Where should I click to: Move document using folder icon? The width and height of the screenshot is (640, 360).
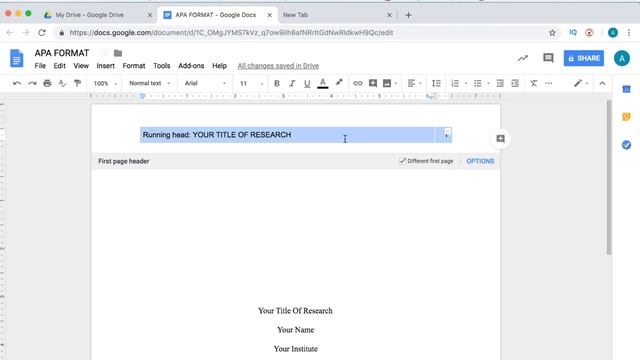pos(118,53)
